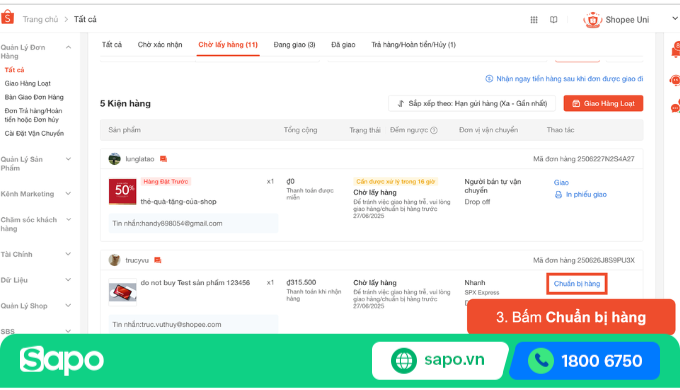Image resolution: width=680 pixels, height=390 pixels.
Task: Expand Quản Lý Shop section
Action: 68,306
